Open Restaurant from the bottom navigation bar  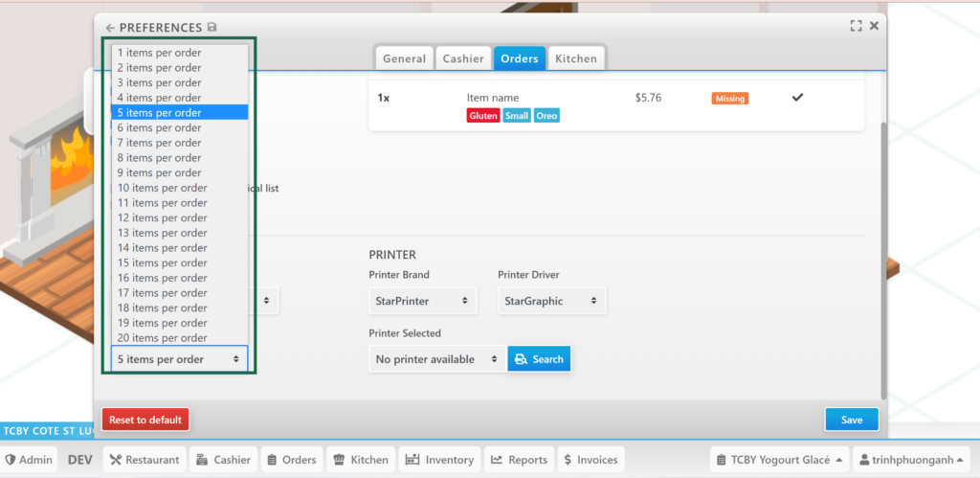pyautogui.click(x=144, y=460)
